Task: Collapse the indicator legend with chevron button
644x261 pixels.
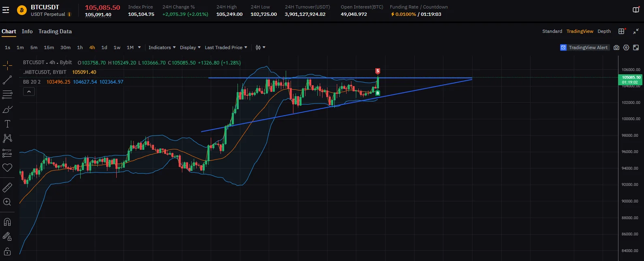Action: [29, 92]
